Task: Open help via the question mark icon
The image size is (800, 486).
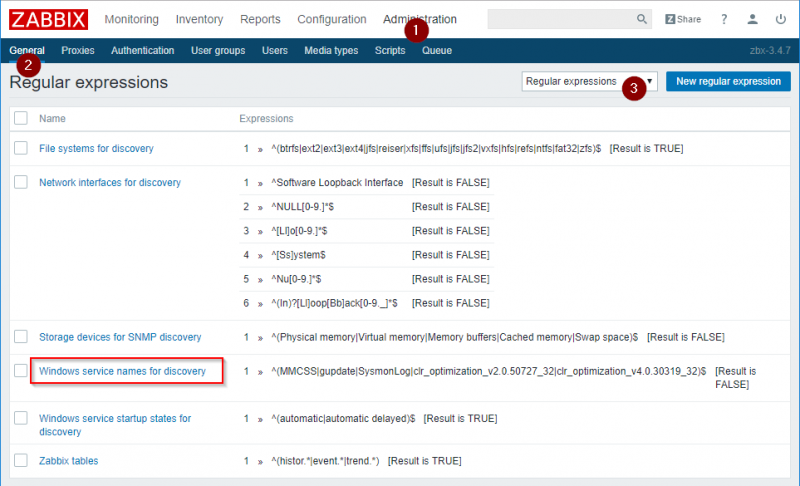Action: point(724,19)
